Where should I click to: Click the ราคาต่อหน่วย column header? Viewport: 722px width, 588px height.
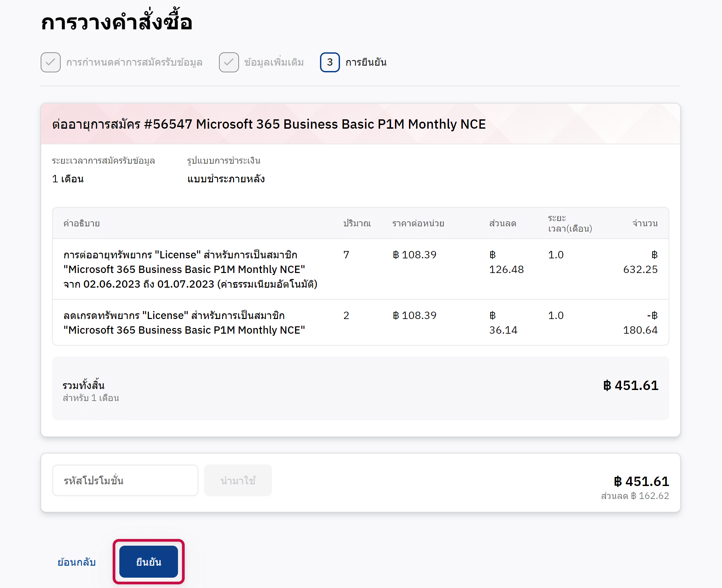(418, 223)
